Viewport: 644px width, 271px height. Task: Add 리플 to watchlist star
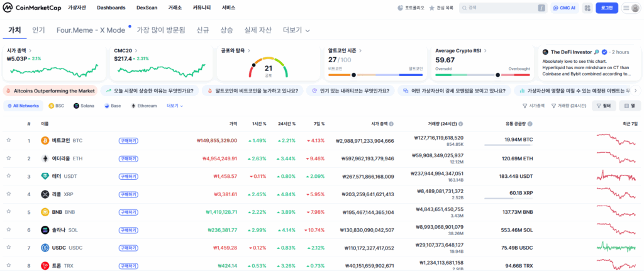coord(8,194)
